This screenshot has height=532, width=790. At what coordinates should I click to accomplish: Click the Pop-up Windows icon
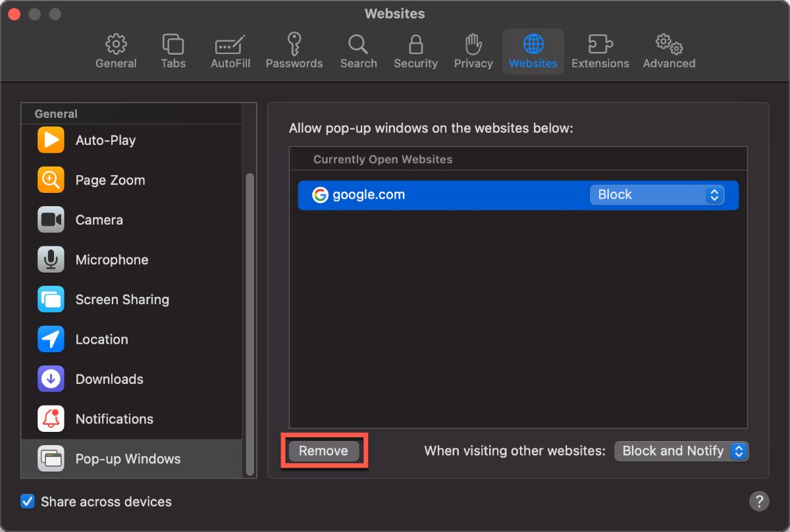(51, 459)
